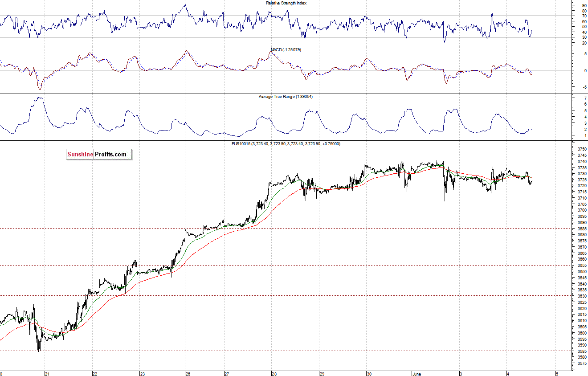Click date label 30 on time axis
This screenshot has height=376, width=588.
369,374
